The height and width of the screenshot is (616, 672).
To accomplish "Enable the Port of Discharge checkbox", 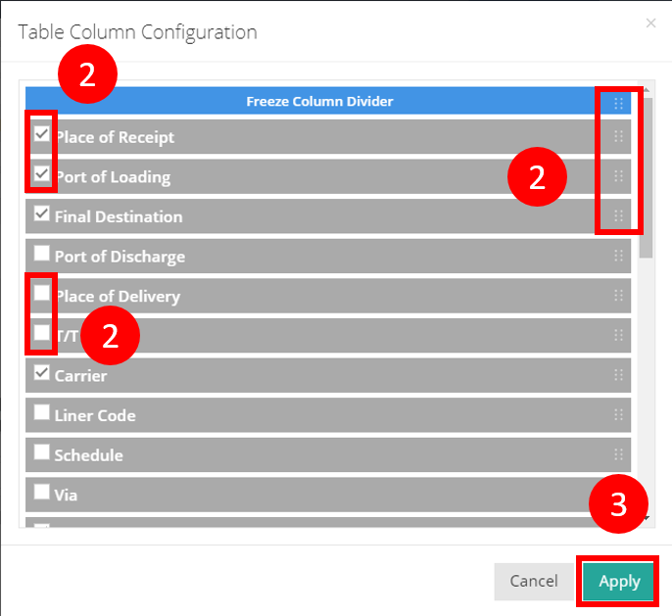I will click(x=42, y=254).
